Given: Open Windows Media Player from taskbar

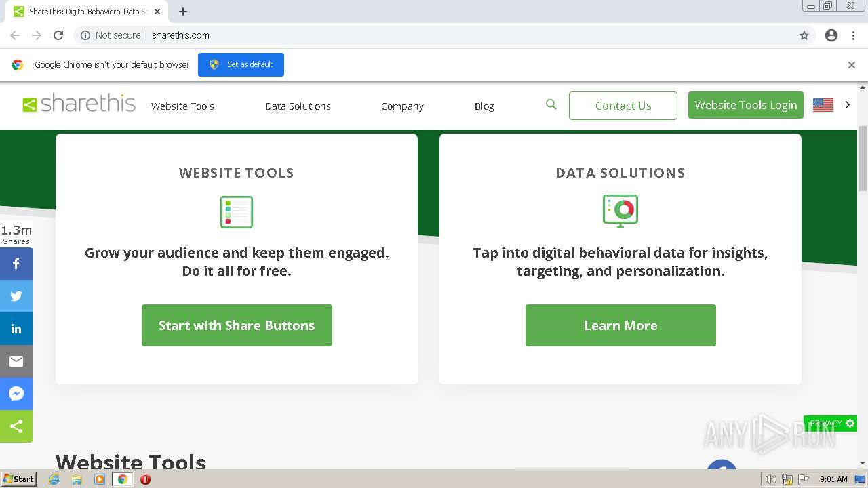Looking at the screenshot, I should (x=100, y=479).
